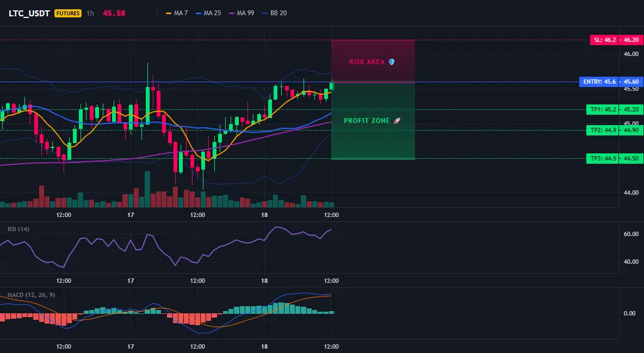
Task: Click the 17 date label under RSI panel
Action: pos(131,281)
